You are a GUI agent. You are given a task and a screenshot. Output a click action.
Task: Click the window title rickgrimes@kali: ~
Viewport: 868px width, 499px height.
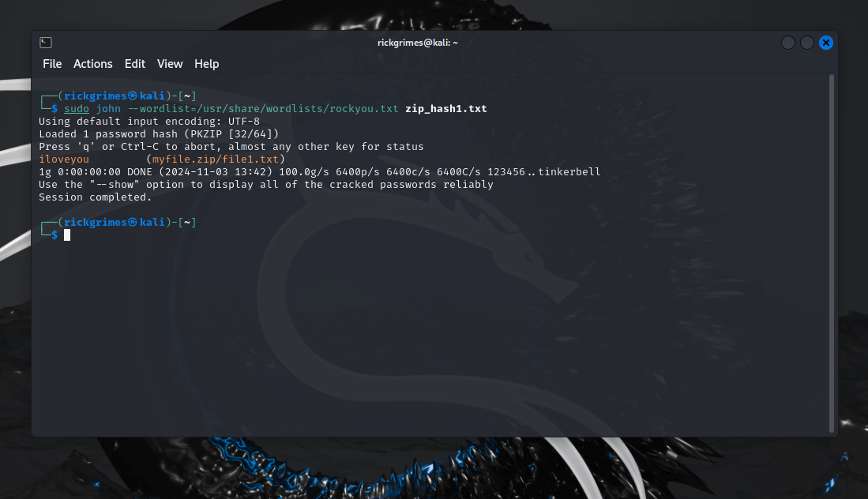(x=418, y=43)
